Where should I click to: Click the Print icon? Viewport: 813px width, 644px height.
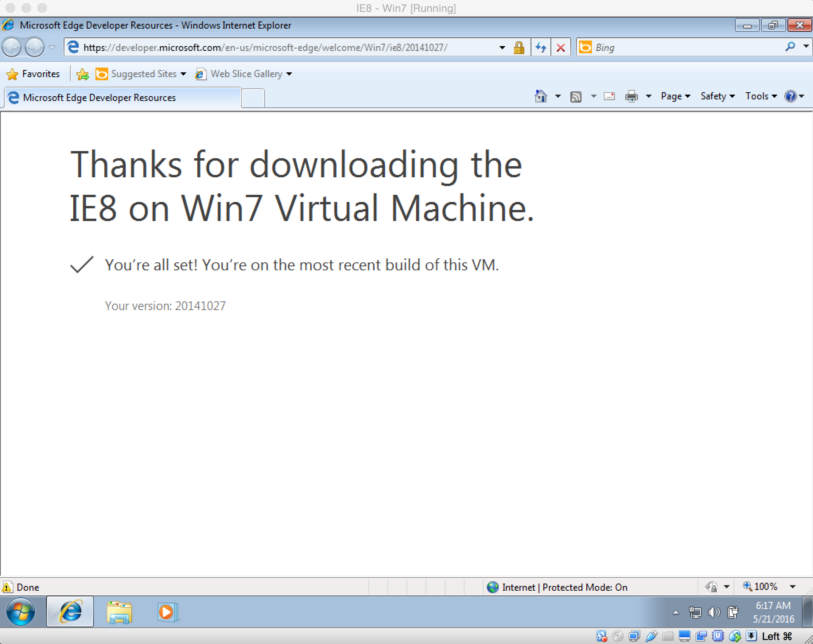tap(632, 96)
